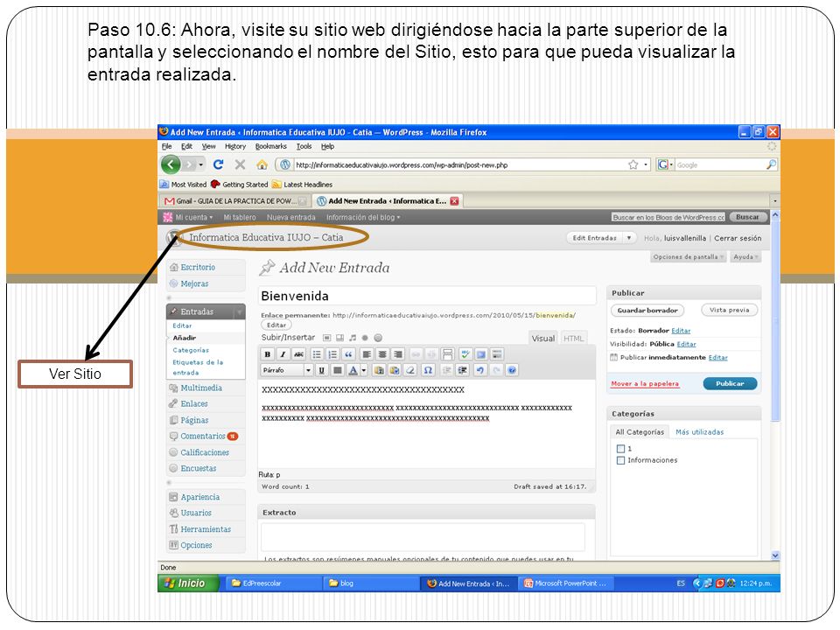Open the Firefox search engine selector

click(665, 165)
